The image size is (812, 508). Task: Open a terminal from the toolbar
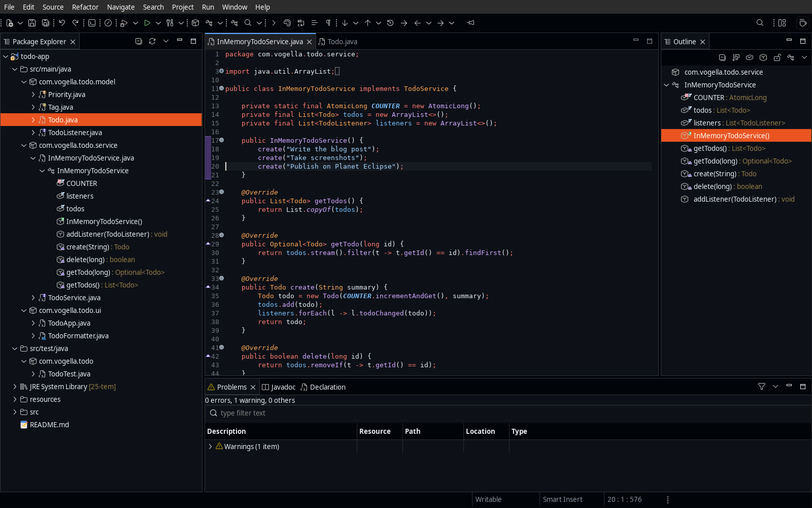pos(92,23)
